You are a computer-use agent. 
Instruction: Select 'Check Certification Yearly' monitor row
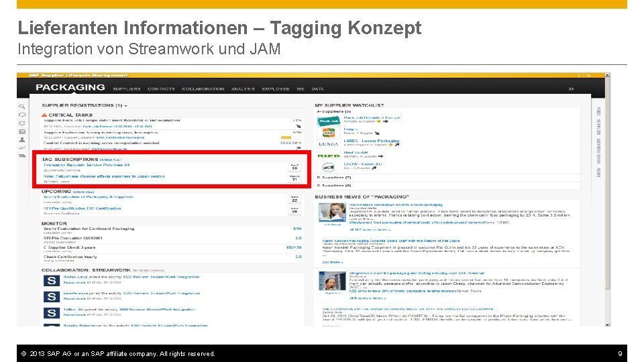172,259
